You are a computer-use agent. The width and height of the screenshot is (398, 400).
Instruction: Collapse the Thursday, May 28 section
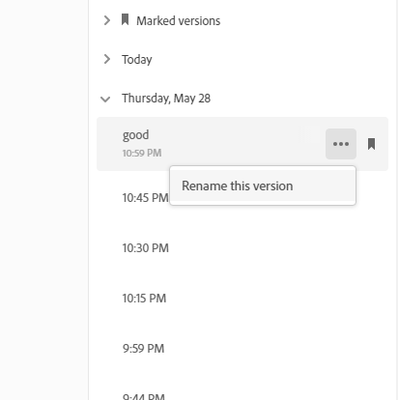tap(105, 99)
